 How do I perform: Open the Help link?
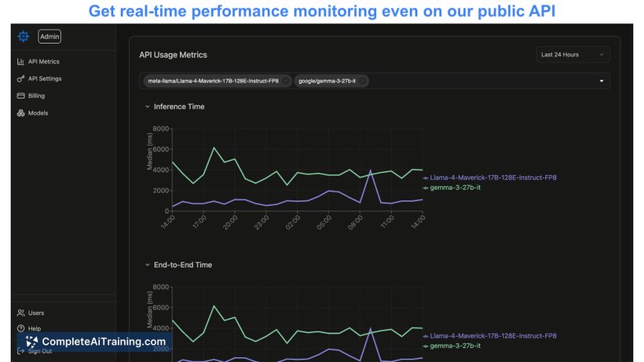35,328
